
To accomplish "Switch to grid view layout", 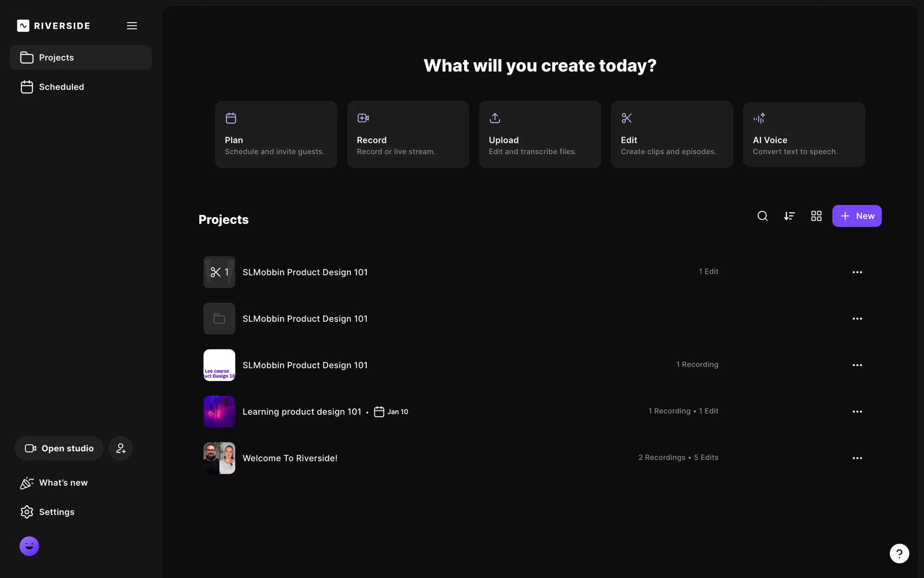I will (x=816, y=216).
